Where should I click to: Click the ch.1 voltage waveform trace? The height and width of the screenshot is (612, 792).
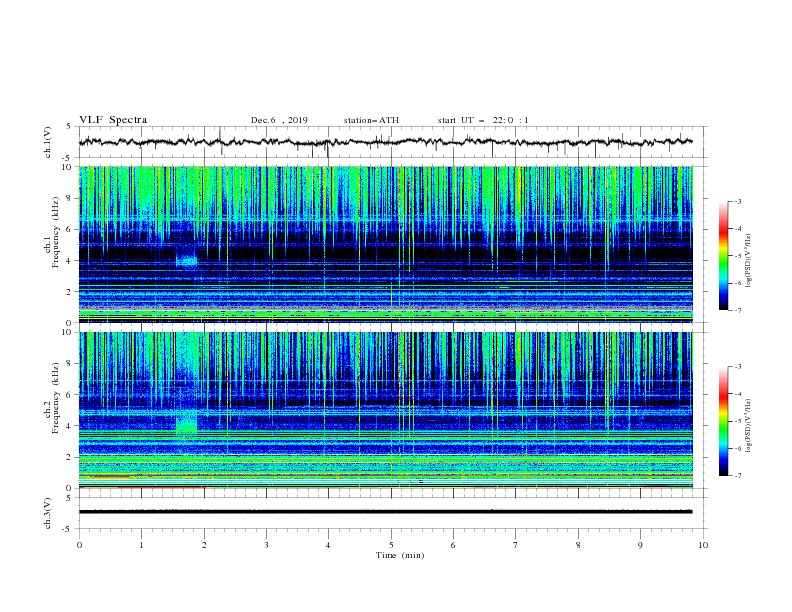tap(385, 142)
